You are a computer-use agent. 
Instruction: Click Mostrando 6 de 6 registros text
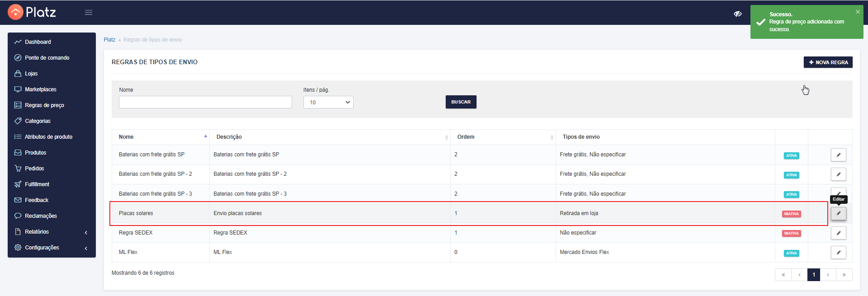click(x=143, y=273)
